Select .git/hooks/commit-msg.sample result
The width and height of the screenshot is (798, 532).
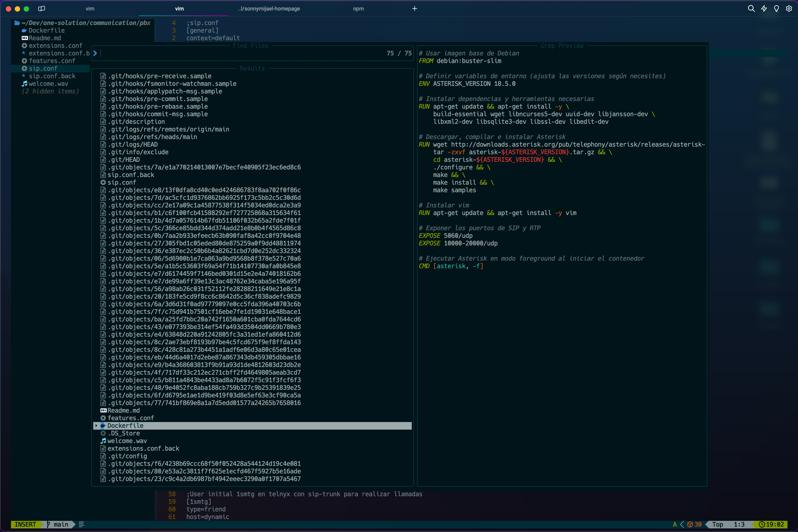[158, 114]
